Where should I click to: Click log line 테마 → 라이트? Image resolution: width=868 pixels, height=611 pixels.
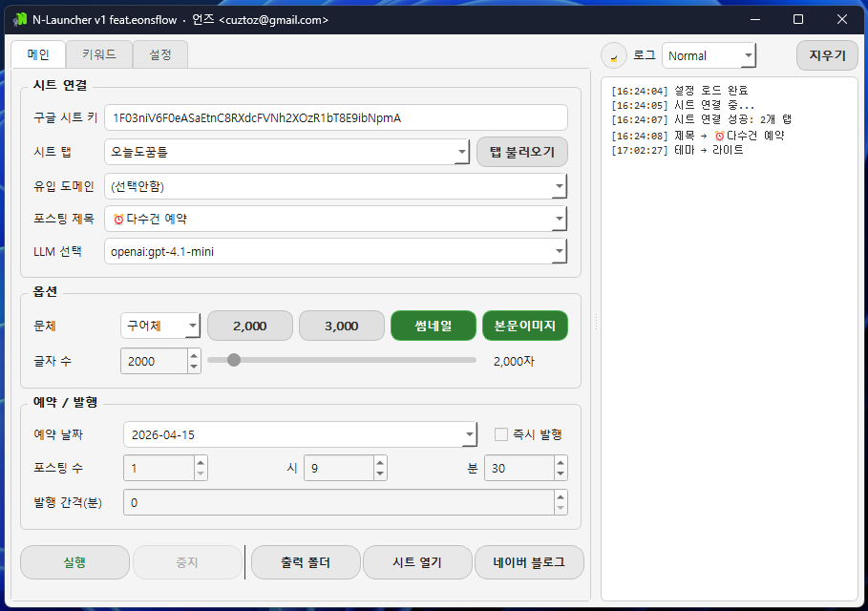click(x=677, y=150)
